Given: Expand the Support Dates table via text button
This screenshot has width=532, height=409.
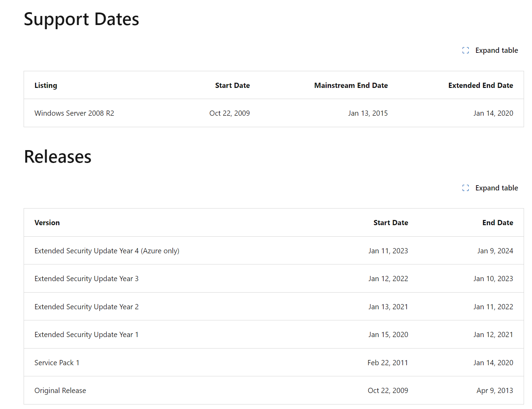Looking at the screenshot, I should coord(497,50).
